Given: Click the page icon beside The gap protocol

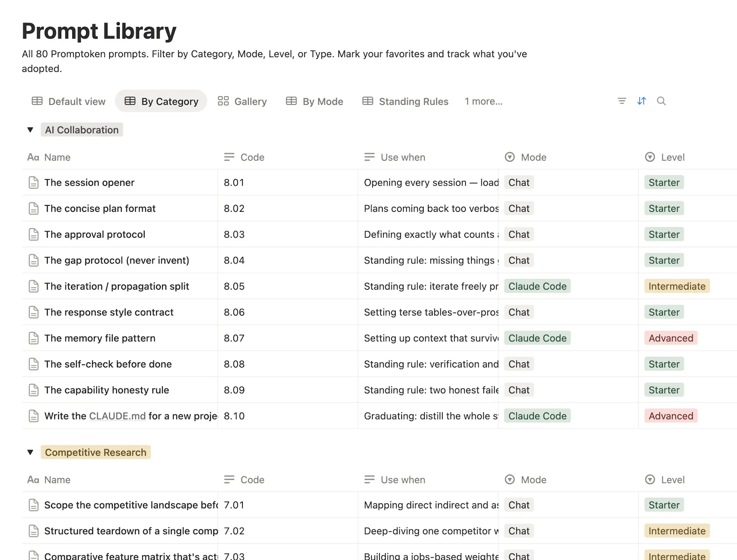Looking at the screenshot, I should (34, 260).
